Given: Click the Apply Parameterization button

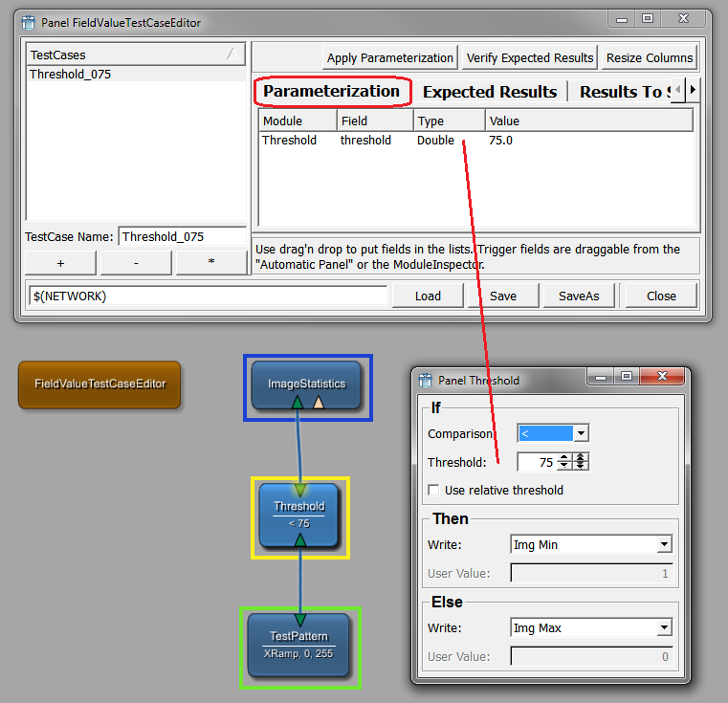Looking at the screenshot, I should [x=389, y=58].
